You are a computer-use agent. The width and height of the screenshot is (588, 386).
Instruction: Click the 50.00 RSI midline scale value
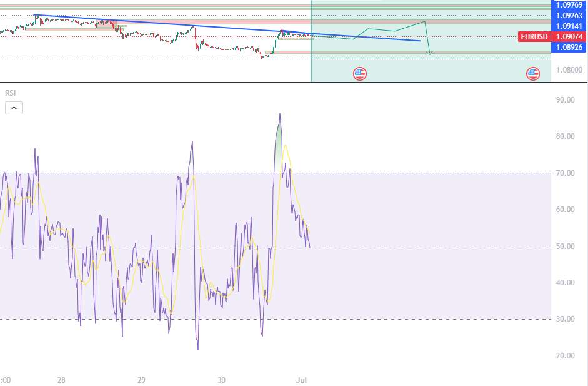tap(565, 246)
